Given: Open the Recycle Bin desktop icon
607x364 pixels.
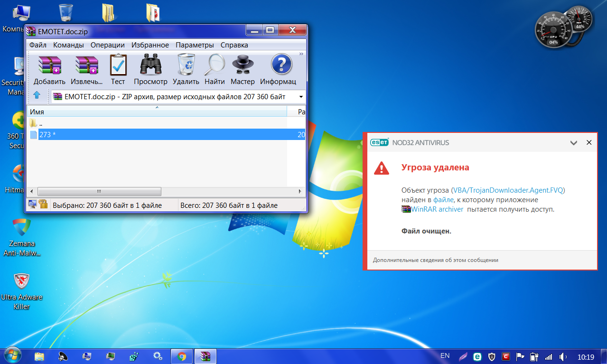Looking at the screenshot, I should (65, 13).
